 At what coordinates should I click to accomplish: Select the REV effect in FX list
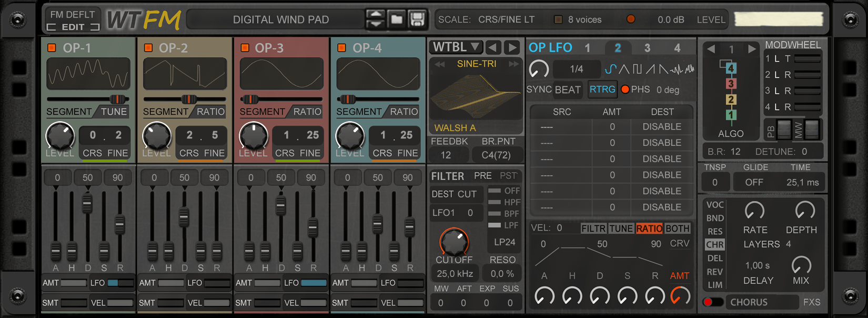click(714, 272)
